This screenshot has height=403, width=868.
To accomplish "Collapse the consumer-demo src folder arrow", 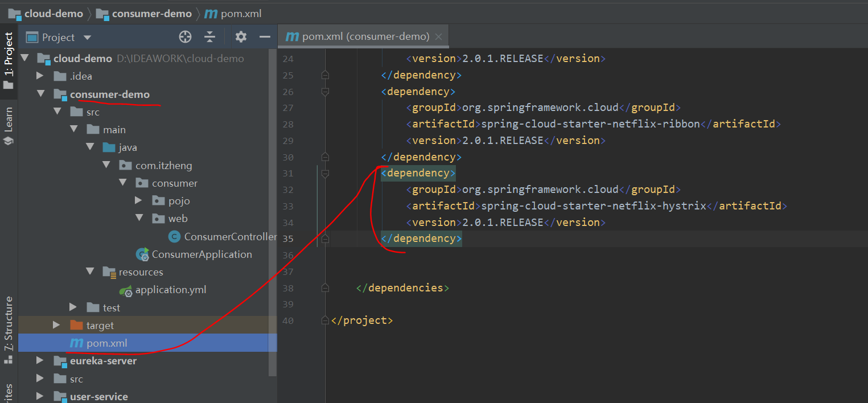I will 57,112.
